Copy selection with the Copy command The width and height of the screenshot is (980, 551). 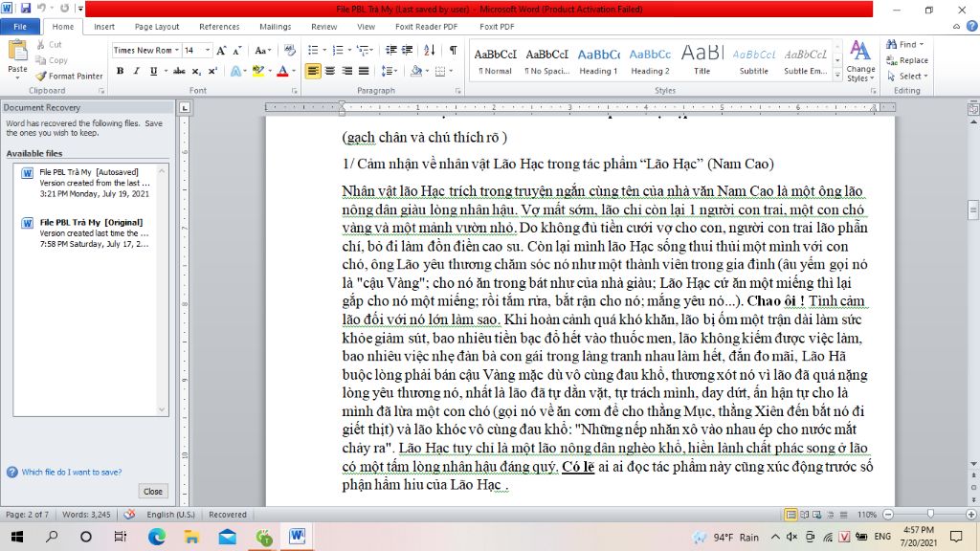pos(52,60)
